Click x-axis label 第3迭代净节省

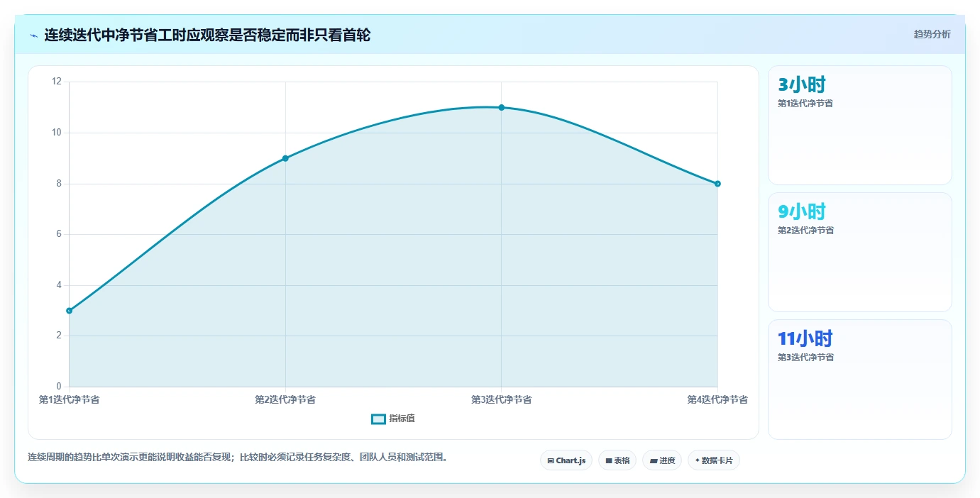click(501, 400)
